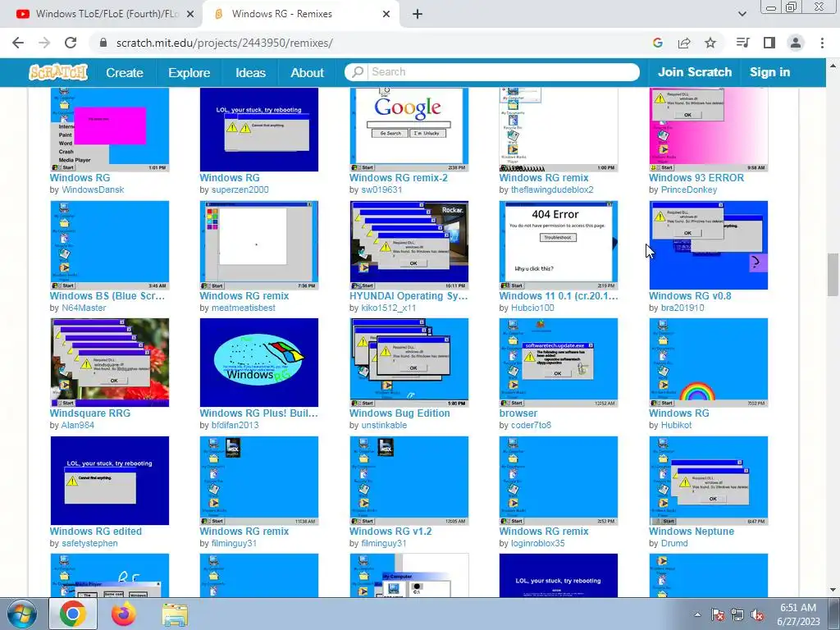The height and width of the screenshot is (630, 840).
Task: Click Chrome icon in taskbar
Action: 73,614
